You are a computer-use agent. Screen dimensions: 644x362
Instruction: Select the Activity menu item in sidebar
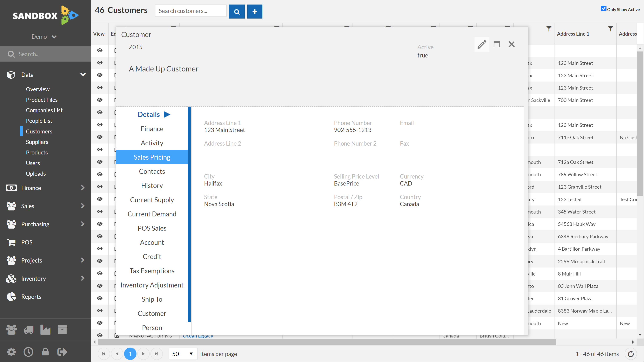click(152, 143)
